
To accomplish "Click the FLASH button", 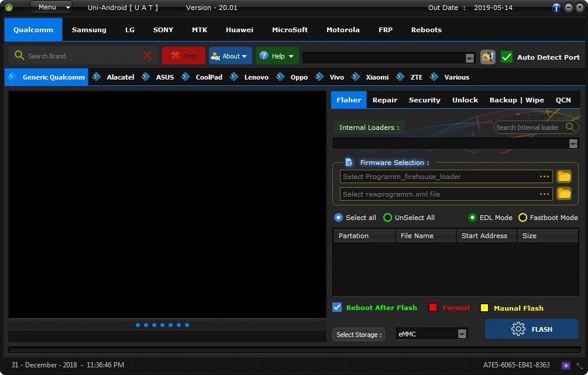I will tap(531, 329).
